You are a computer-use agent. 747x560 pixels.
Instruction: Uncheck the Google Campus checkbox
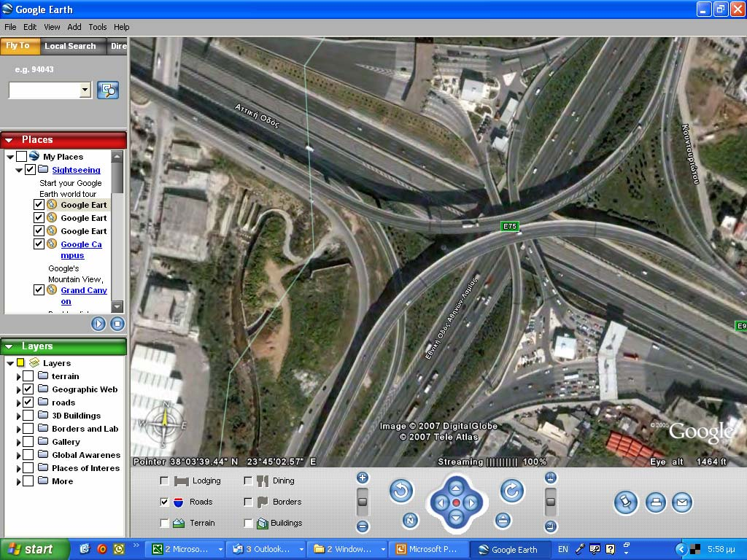coord(39,244)
